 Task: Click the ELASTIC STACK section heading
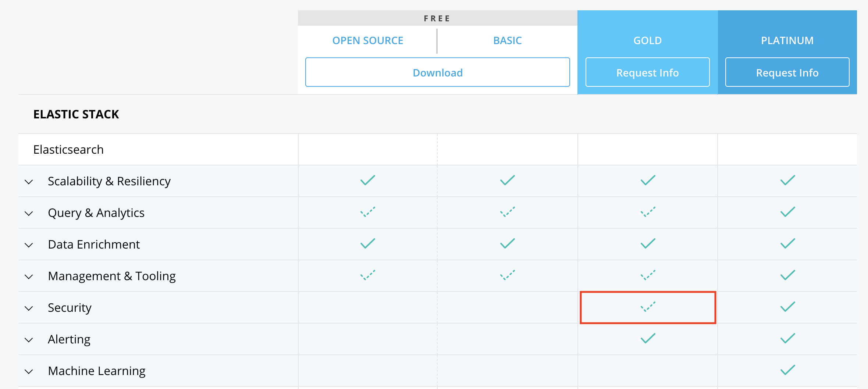76,114
